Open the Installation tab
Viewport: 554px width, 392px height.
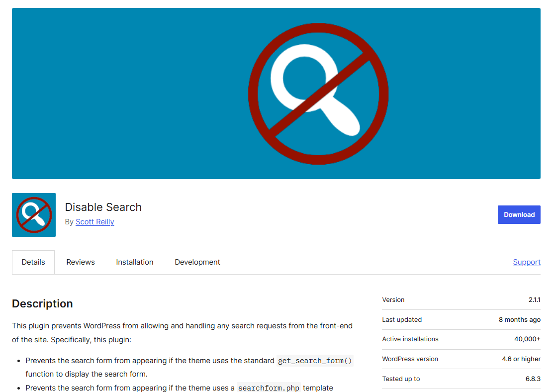135,262
